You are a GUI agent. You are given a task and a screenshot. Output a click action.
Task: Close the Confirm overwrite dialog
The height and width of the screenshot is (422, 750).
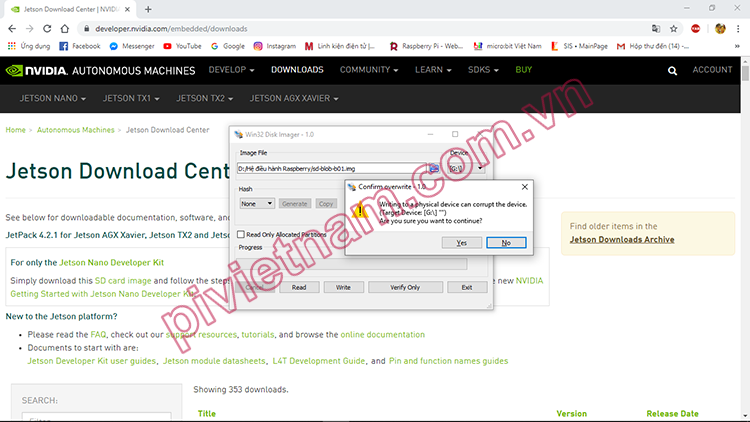pyautogui.click(x=525, y=187)
